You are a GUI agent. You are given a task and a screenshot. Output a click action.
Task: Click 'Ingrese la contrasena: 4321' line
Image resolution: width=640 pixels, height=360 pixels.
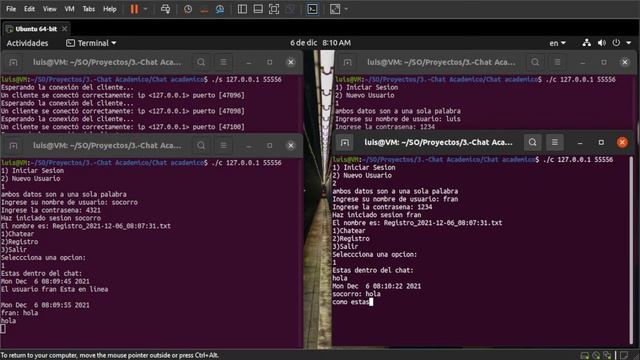pos(51,210)
